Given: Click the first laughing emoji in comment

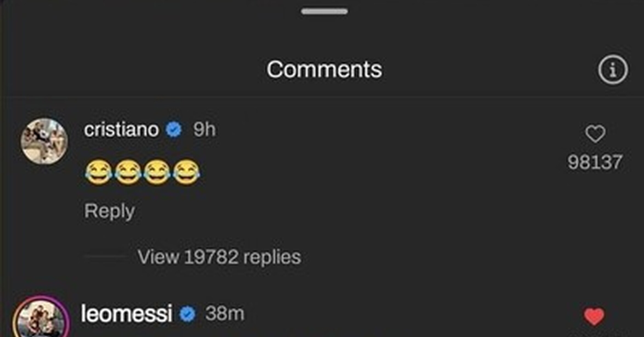Looking at the screenshot, I should [98, 172].
